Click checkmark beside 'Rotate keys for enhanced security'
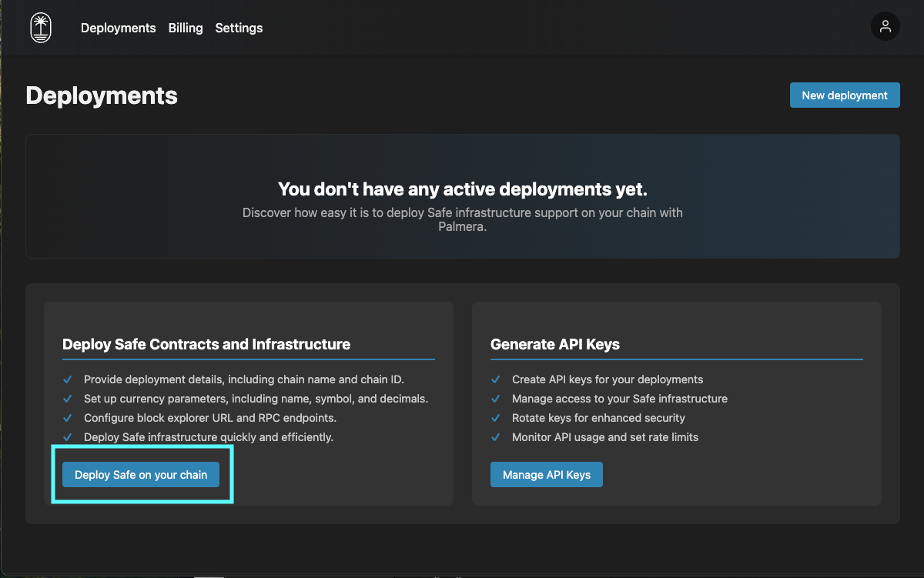This screenshot has width=924, height=578. coord(496,418)
